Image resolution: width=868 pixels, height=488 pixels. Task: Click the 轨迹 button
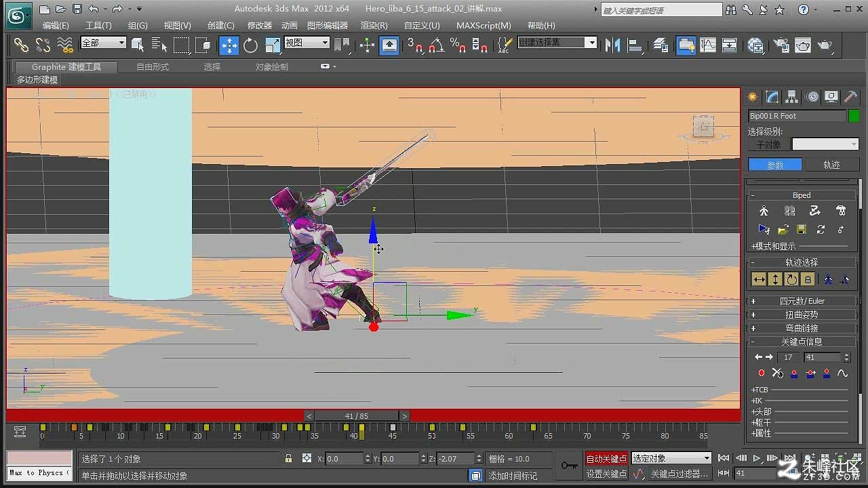click(x=831, y=165)
